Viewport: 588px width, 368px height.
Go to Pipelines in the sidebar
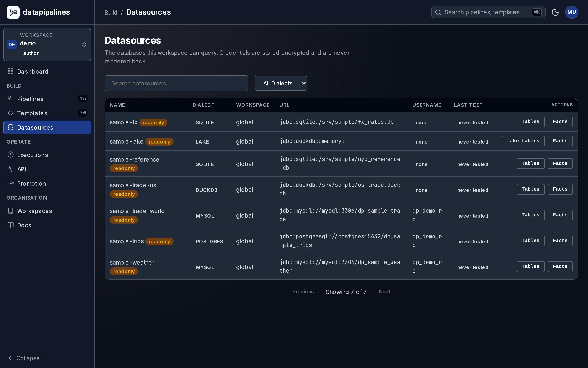click(x=47, y=99)
